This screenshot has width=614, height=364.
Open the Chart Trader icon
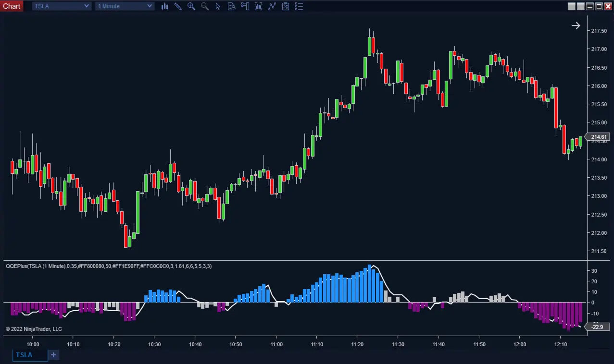coord(245,6)
